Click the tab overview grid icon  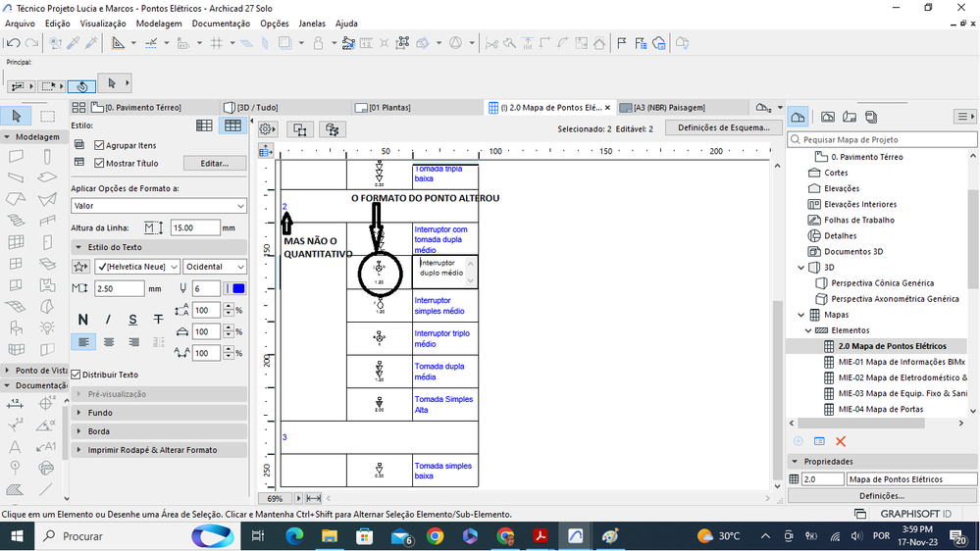(78, 108)
